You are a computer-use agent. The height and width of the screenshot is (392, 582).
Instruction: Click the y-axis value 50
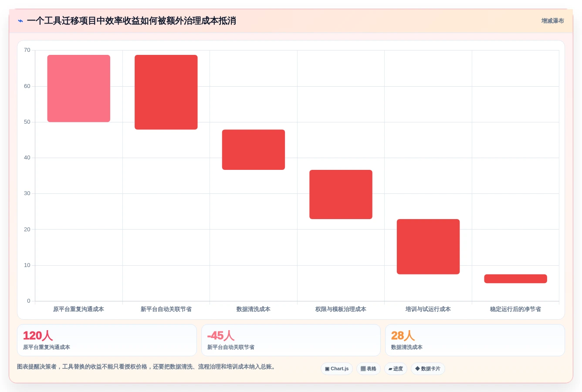tap(27, 122)
